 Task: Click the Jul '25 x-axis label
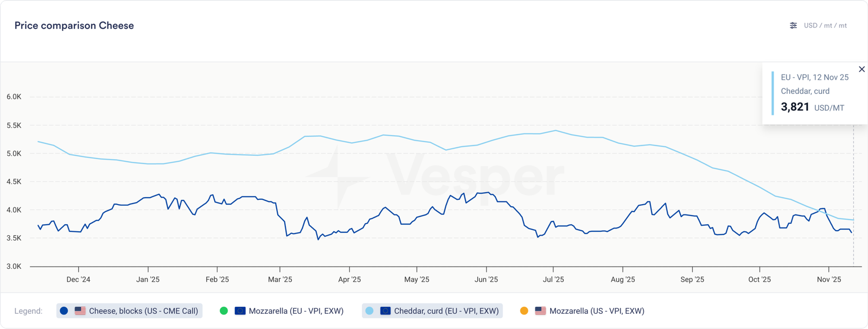point(553,280)
